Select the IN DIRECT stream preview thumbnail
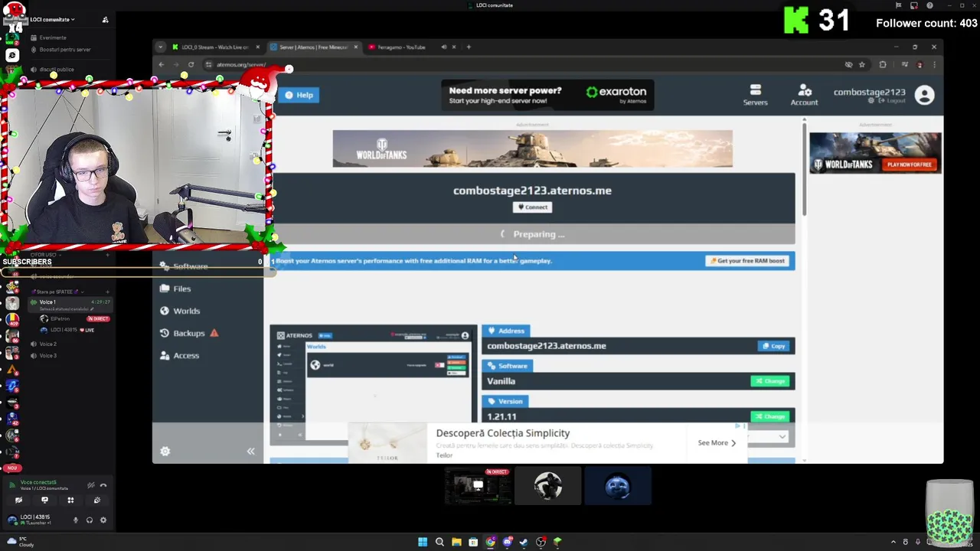This screenshot has height=551, width=980. tap(478, 486)
